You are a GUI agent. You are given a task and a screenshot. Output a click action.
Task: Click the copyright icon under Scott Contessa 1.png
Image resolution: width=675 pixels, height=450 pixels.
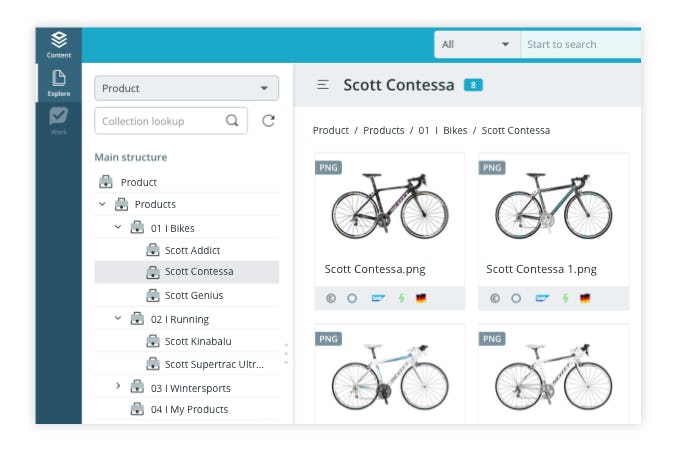[x=495, y=298]
